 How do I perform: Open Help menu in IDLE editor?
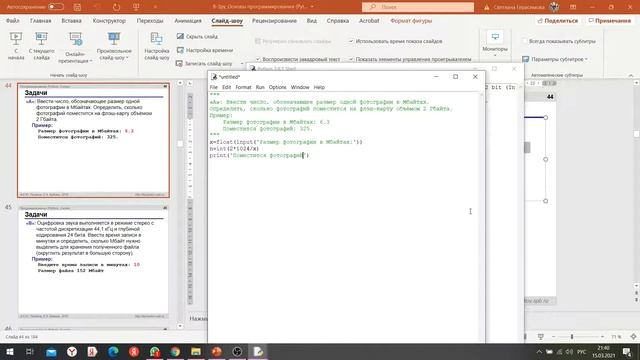click(x=319, y=87)
